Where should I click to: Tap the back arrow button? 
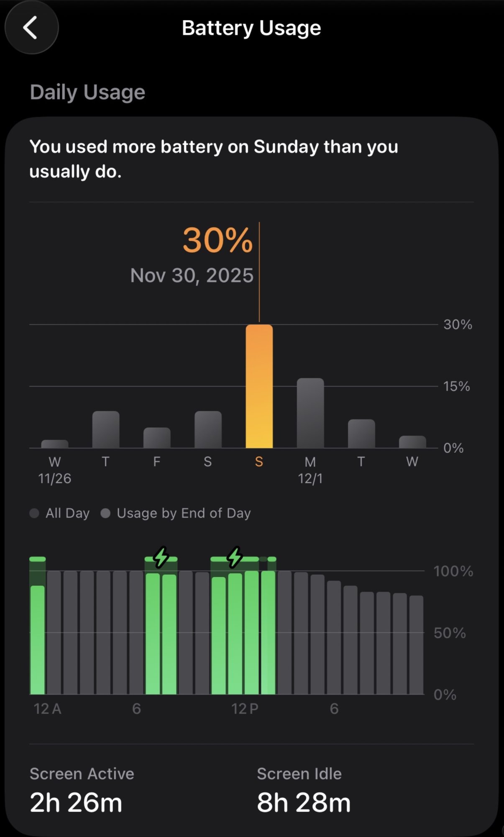click(31, 28)
